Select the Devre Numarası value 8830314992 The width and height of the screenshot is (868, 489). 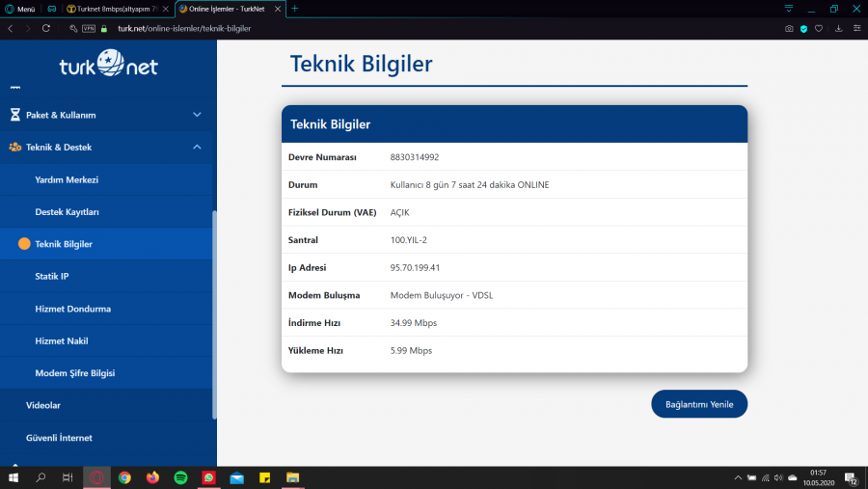pos(415,156)
